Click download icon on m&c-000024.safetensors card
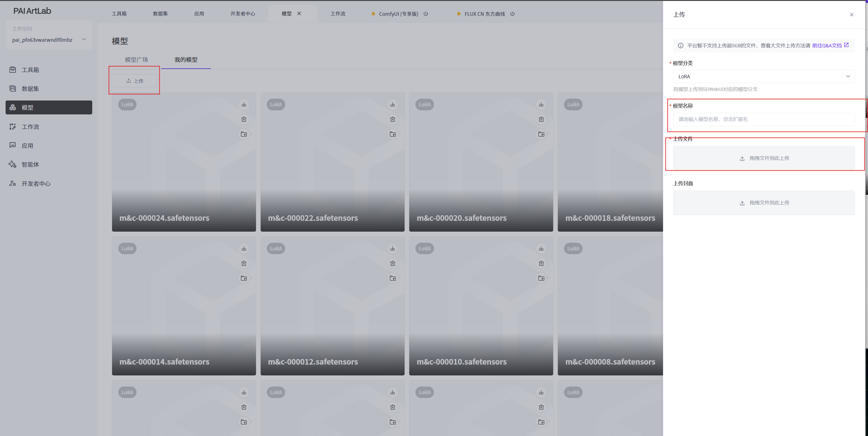 (244, 105)
